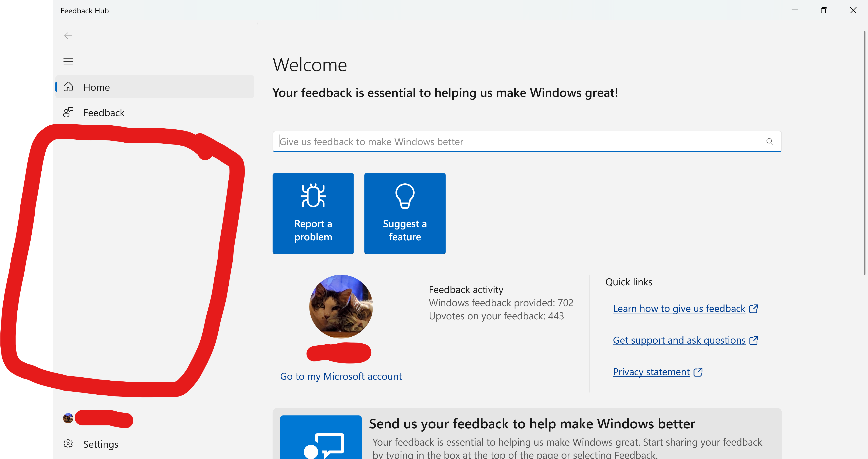The image size is (868, 459).
Task: Click the 'Upvotes on your feedback: 443' text
Action: click(x=496, y=316)
